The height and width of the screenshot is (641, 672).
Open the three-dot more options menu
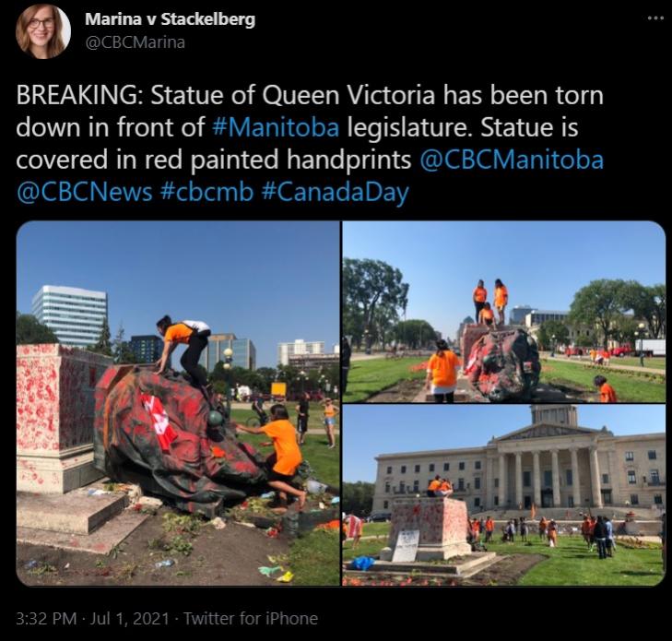tap(655, 18)
